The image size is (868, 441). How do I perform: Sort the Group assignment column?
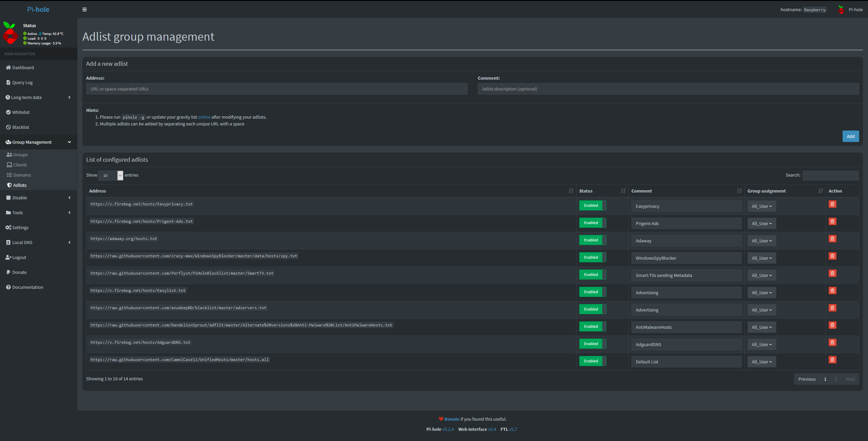point(820,191)
